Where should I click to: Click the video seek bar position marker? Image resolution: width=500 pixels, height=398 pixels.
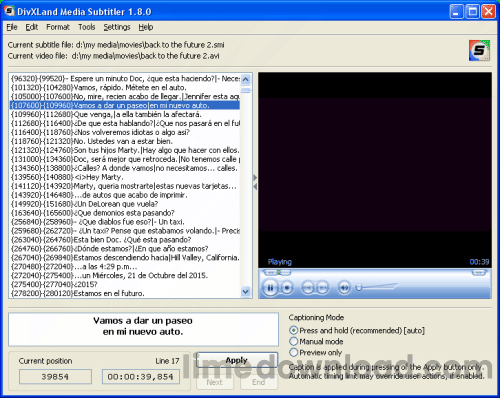pos(279,273)
